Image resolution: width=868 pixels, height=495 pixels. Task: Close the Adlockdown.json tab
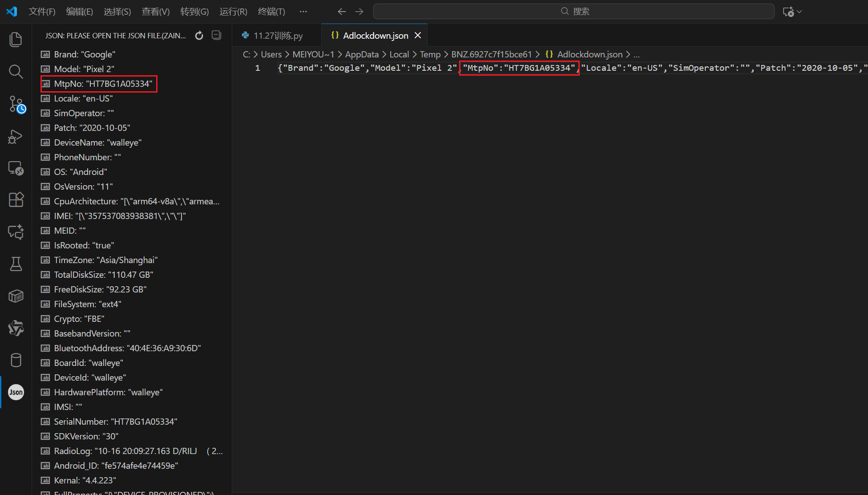coord(418,36)
